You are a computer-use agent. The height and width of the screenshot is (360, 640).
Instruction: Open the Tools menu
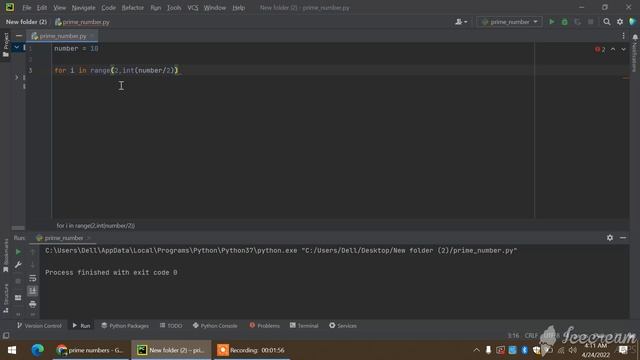[174, 8]
